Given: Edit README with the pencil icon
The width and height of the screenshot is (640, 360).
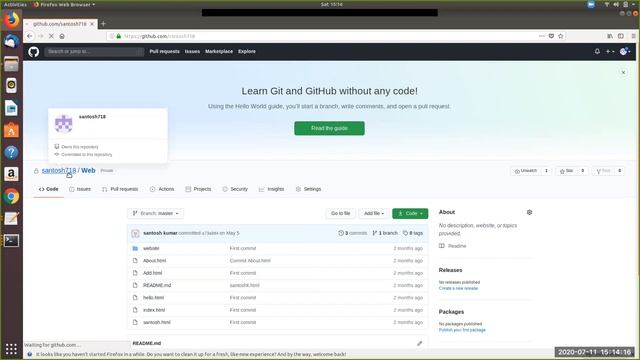Looking at the screenshot, I should (x=420, y=344).
